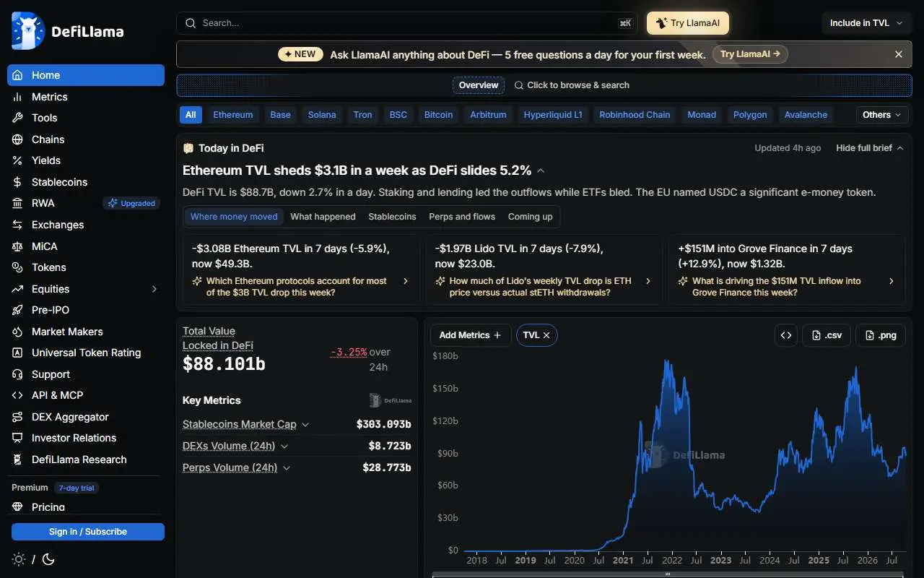Click the Support headset icon in sidebar

(17, 374)
